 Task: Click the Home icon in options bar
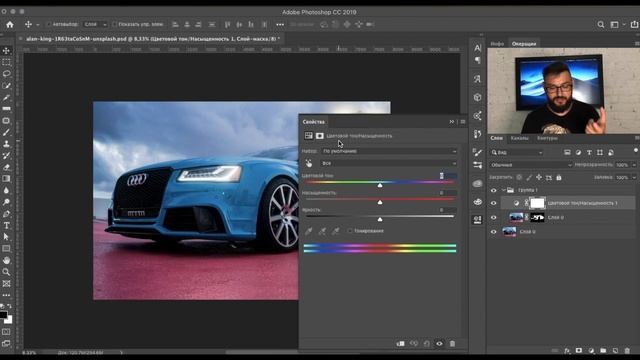pyautogui.click(x=10, y=24)
